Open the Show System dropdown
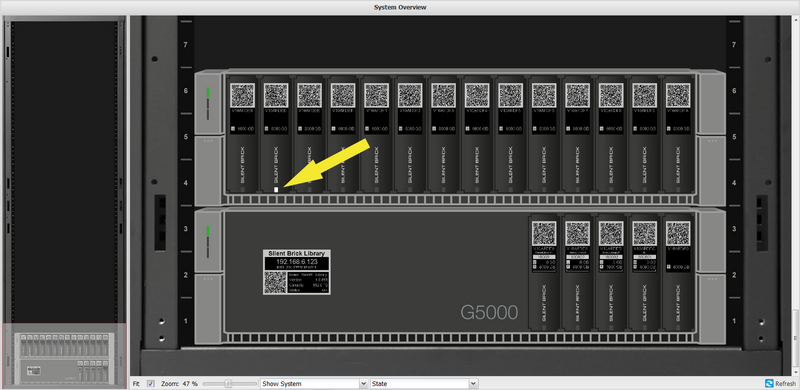The image size is (800, 390). pos(314,383)
